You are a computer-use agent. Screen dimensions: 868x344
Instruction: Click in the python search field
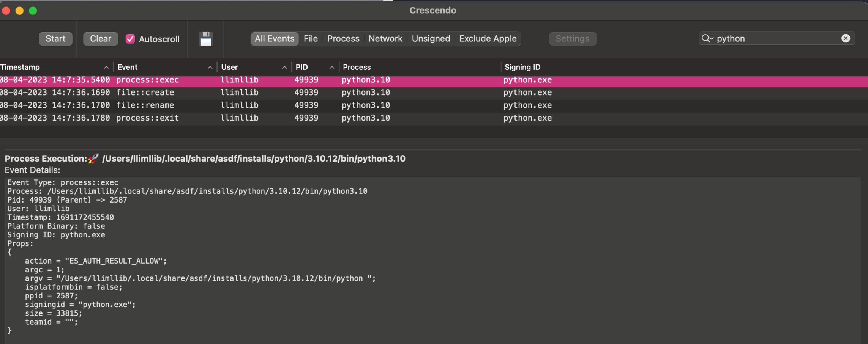click(x=775, y=39)
